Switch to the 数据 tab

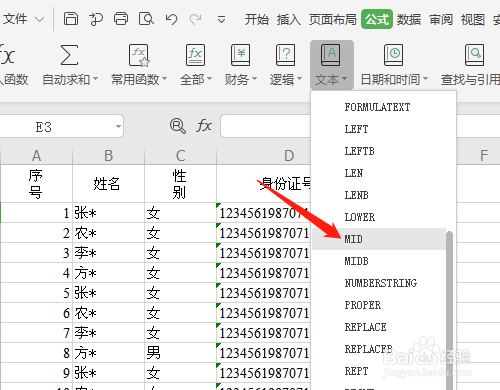409,19
